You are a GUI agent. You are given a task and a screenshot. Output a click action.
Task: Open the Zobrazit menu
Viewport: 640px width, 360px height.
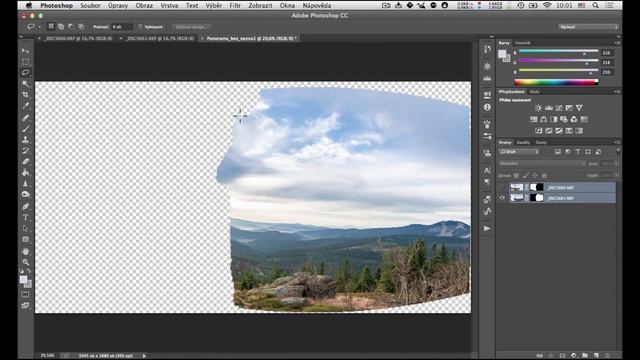(260, 6)
